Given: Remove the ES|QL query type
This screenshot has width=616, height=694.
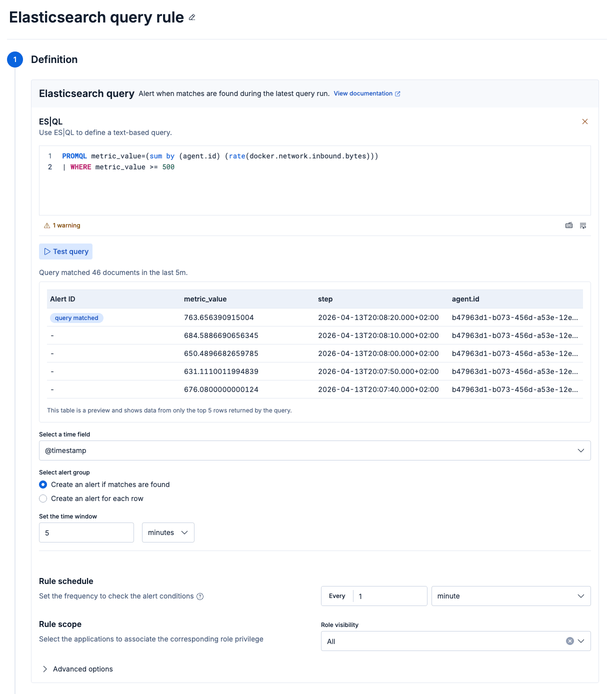Looking at the screenshot, I should pyautogui.click(x=585, y=121).
